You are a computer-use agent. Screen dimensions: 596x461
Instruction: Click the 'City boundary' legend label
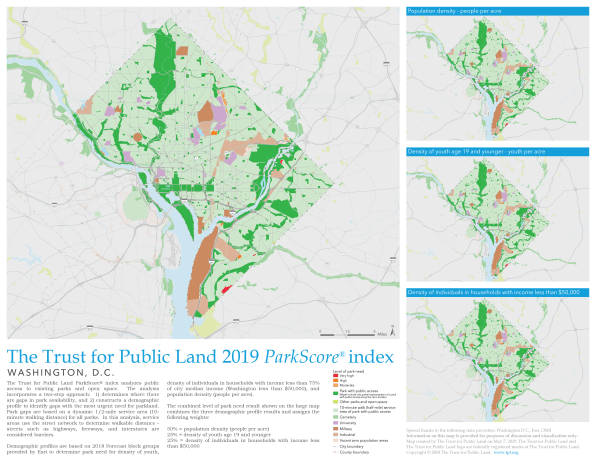pos(352,447)
